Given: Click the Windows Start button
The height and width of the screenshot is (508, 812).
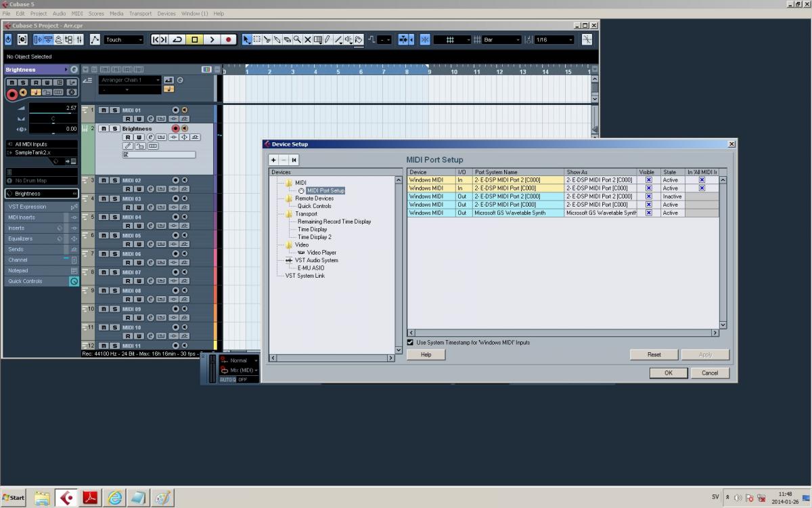Looking at the screenshot, I should [14, 498].
